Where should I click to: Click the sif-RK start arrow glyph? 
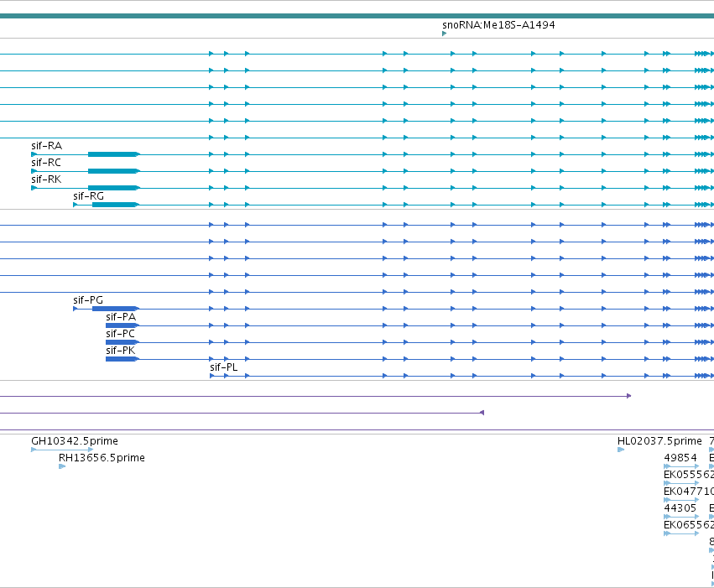point(34,188)
